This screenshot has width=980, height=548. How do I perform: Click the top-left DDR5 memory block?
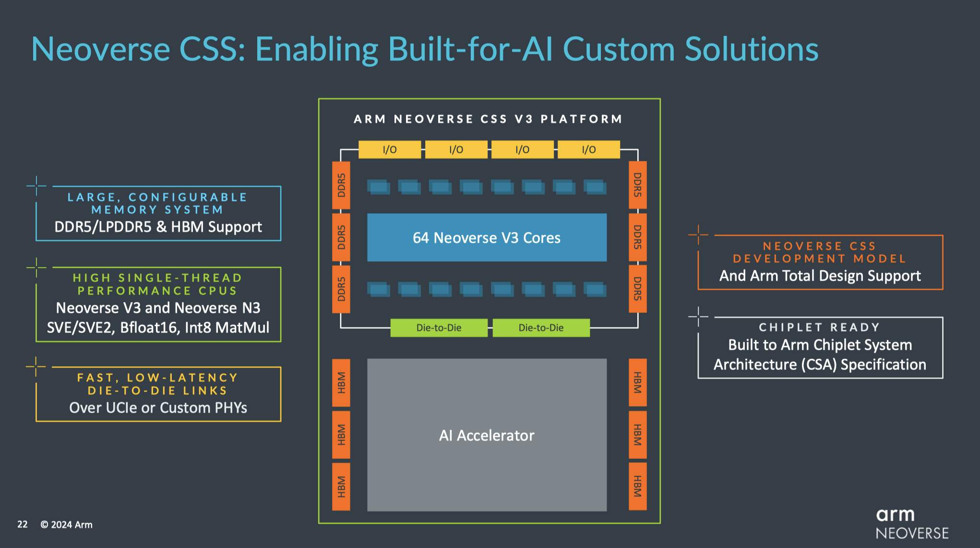pyautogui.click(x=341, y=185)
